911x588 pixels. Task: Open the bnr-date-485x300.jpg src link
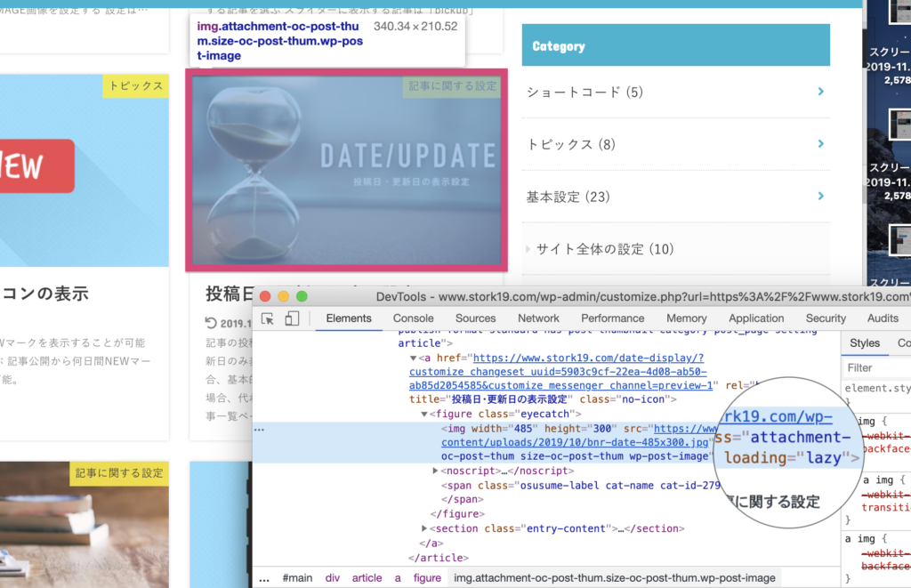coord(575,442)
